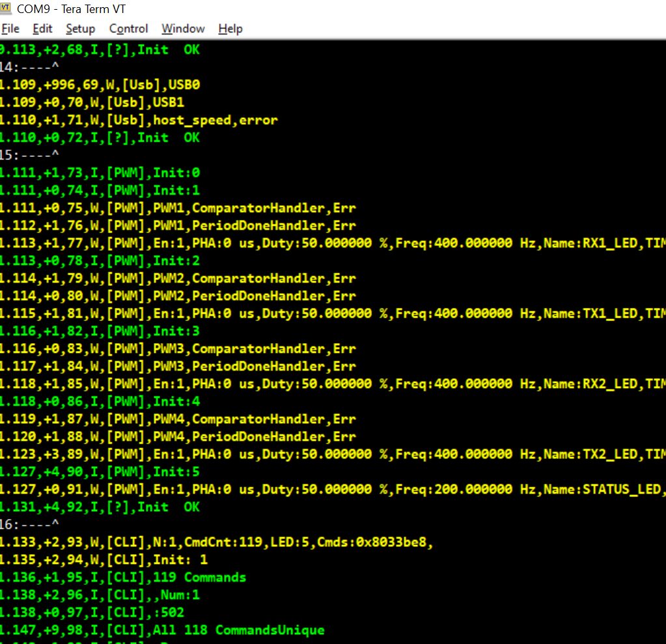The image size is (666, 644).
Task: Open the File menu
Action: pos(10,29)
